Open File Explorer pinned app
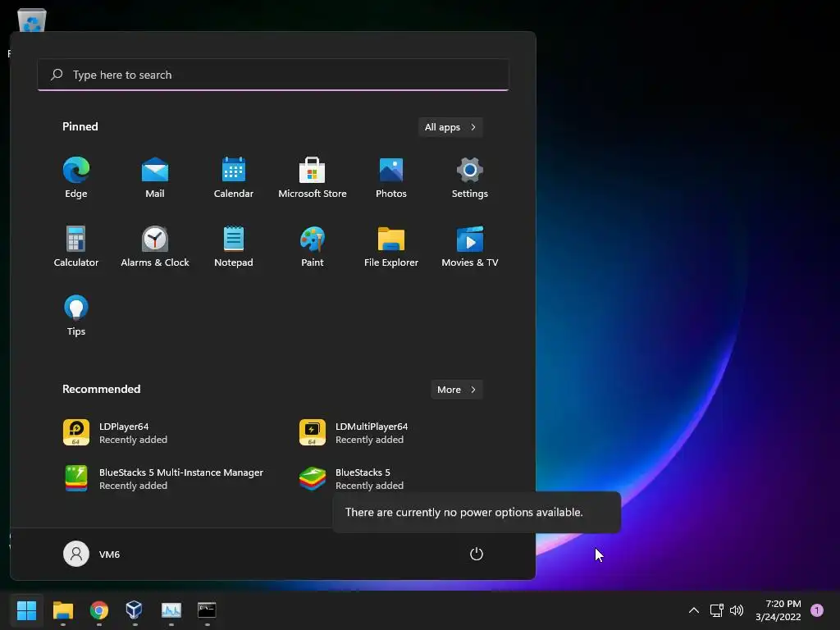 click(391, 246)
